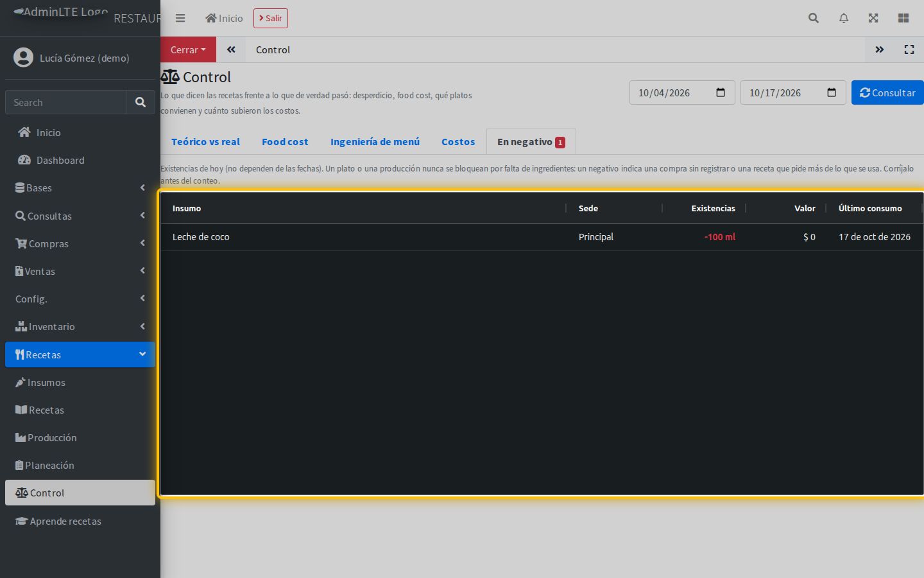The image size is (924, 578).
Task: Open Producción in the sidebar
Action: pyautogui.click(x=80, y=437)
